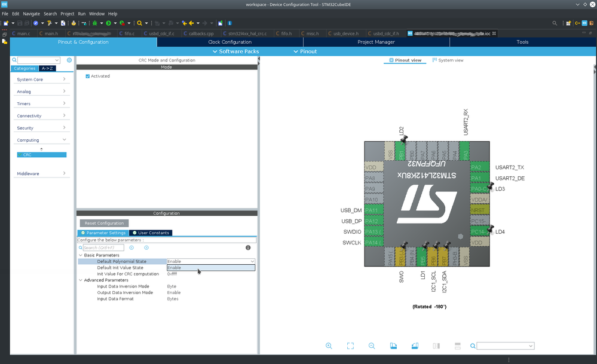
Task: Click the Build hammer icon
Action: [x=49, y=23]
